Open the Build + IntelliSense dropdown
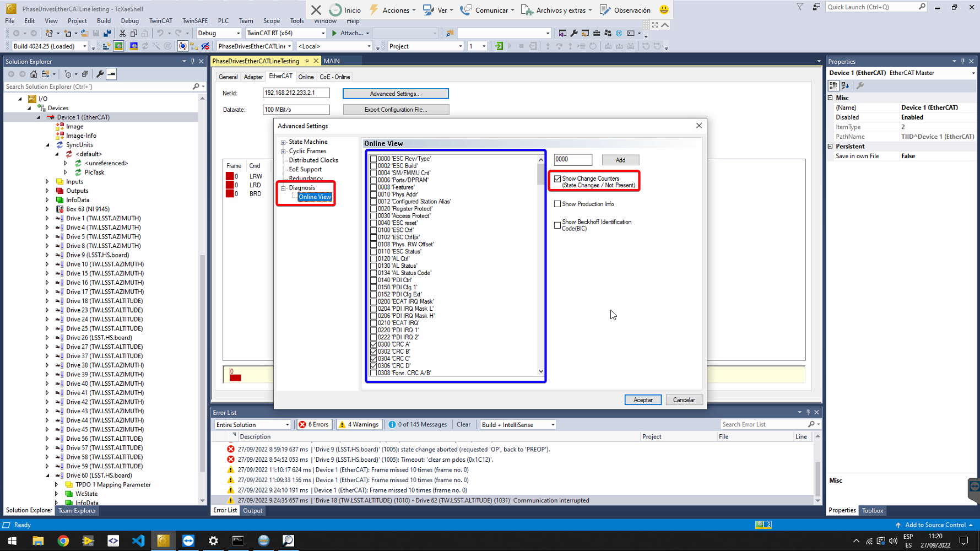Viewport: 980px width, 551px height. click(x=518, y=425)
